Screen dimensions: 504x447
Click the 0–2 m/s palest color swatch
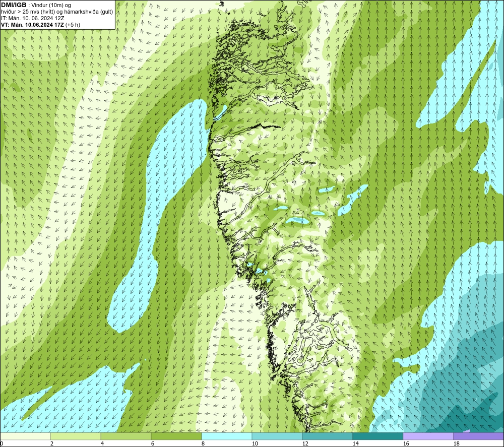click(x=25, y=436)
